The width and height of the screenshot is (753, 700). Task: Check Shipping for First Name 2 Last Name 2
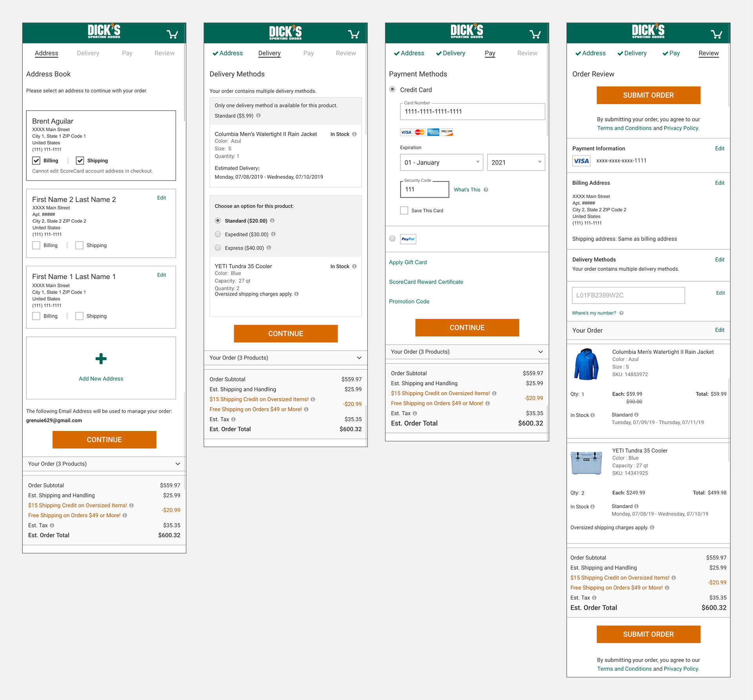(79, 245)
